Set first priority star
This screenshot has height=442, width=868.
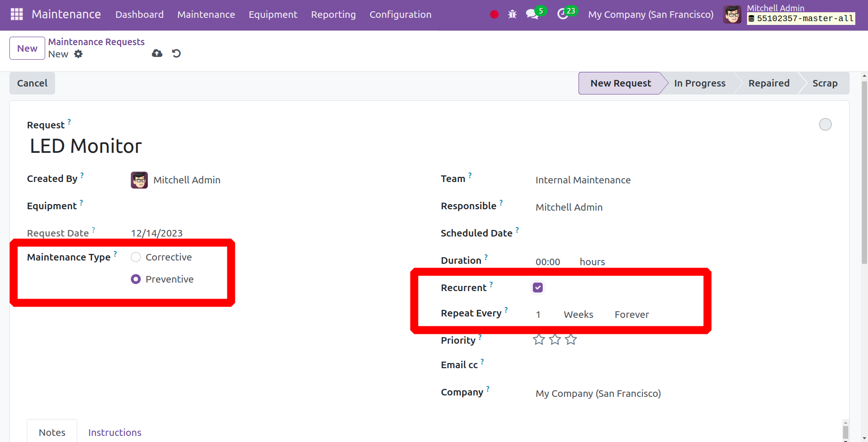coord(539,339)
